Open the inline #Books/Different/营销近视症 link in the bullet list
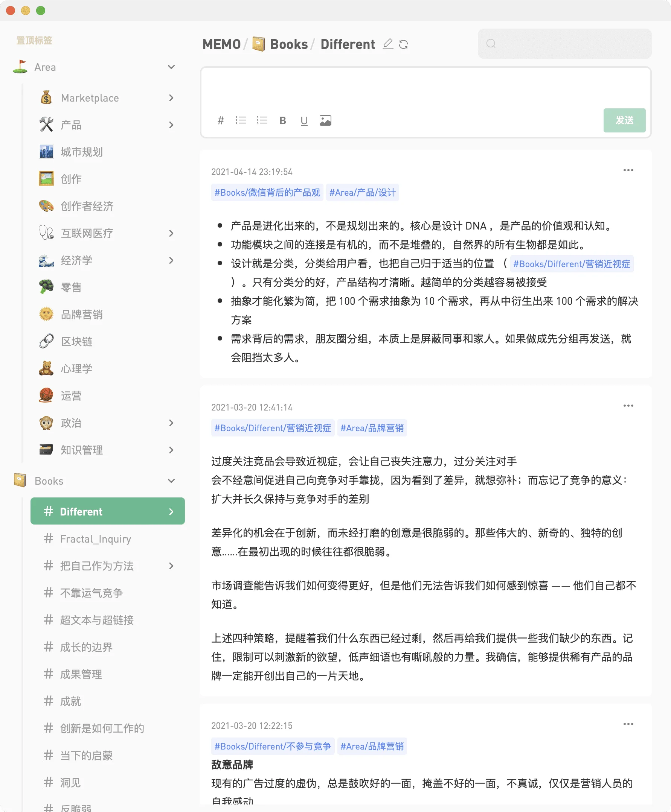Viewport: 671px width, 812px height. [x=572, y=264]
